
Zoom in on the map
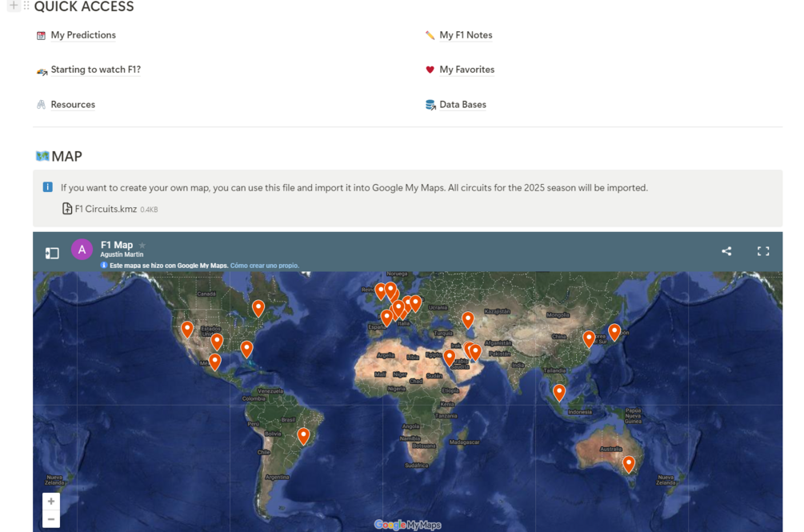(50, 502)
